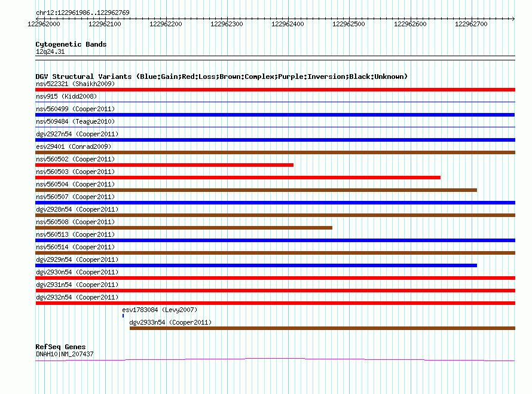Click the dgv2933n54 (Cooper2011) label
The width and height of the screenshot is (532, 394).
click(171, 322)
